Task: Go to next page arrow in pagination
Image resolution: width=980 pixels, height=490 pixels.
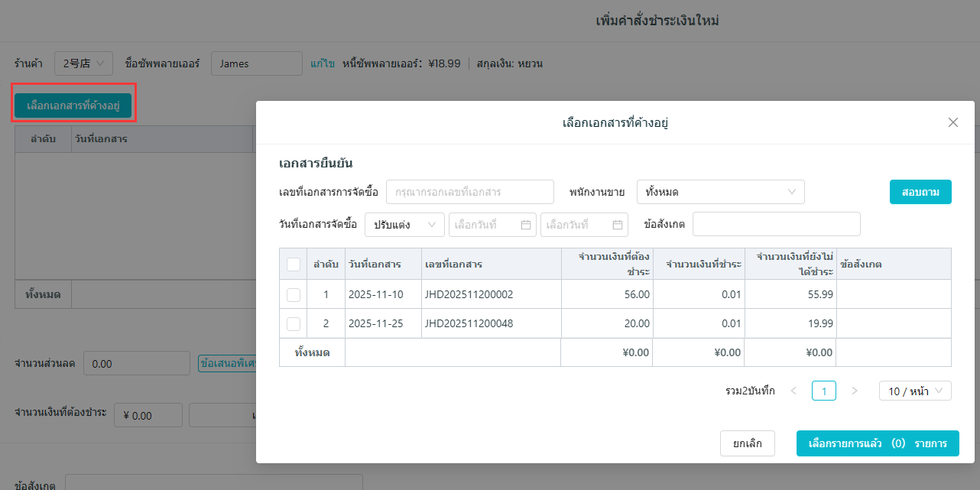Action: click(854, 391)
